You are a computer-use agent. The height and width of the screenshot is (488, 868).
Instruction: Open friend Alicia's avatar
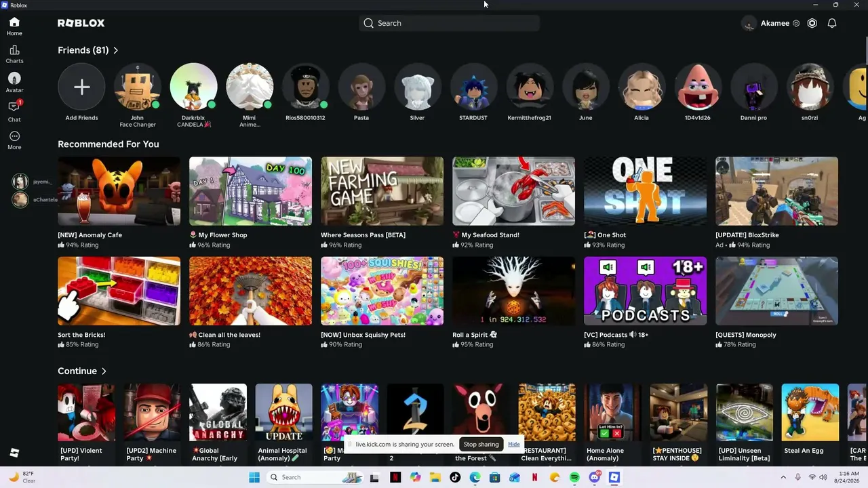[x=642, y=87]
